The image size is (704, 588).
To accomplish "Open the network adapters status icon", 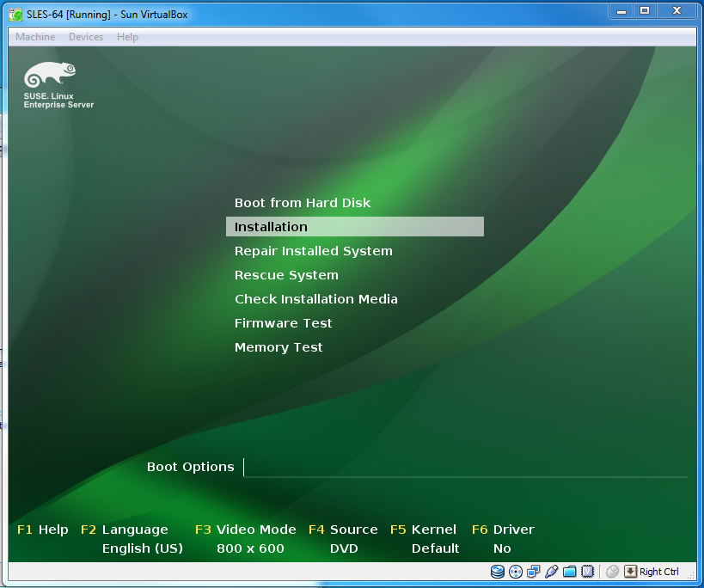I will (x=534, y=572).
